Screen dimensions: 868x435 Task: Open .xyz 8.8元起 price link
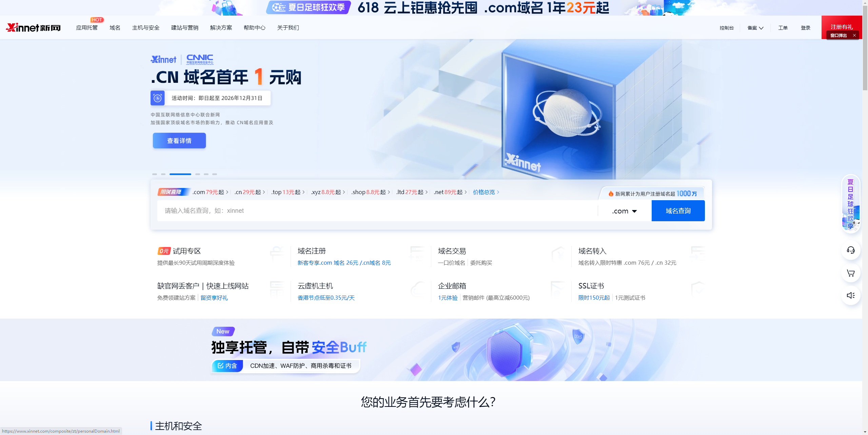pos(328,192)
